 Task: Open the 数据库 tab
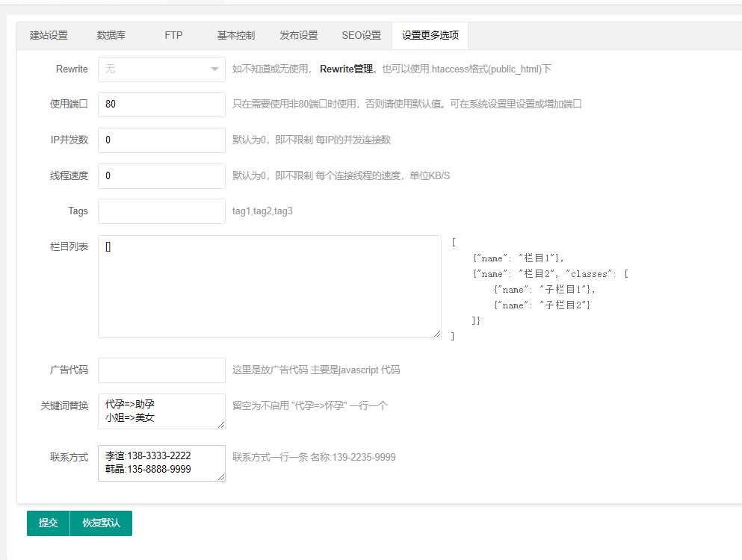(111, 36)
